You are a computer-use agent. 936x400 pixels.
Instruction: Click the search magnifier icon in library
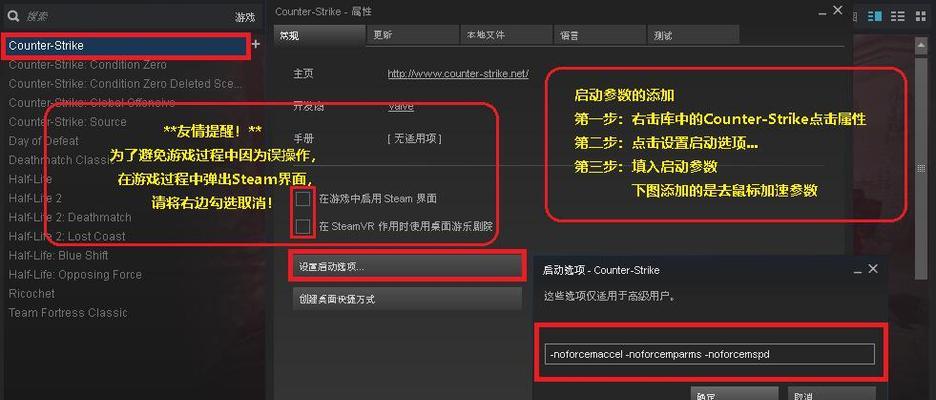13,17
